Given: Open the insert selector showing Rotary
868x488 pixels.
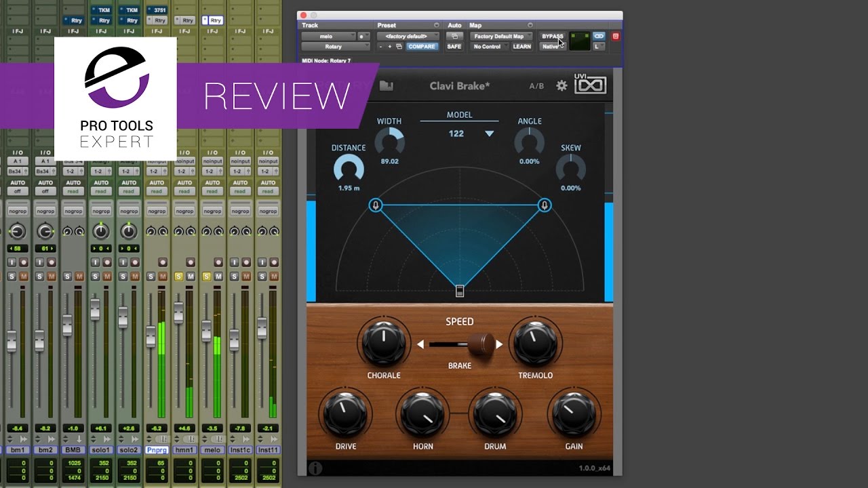Looking at the screenshot, I should tap(336, 47).
